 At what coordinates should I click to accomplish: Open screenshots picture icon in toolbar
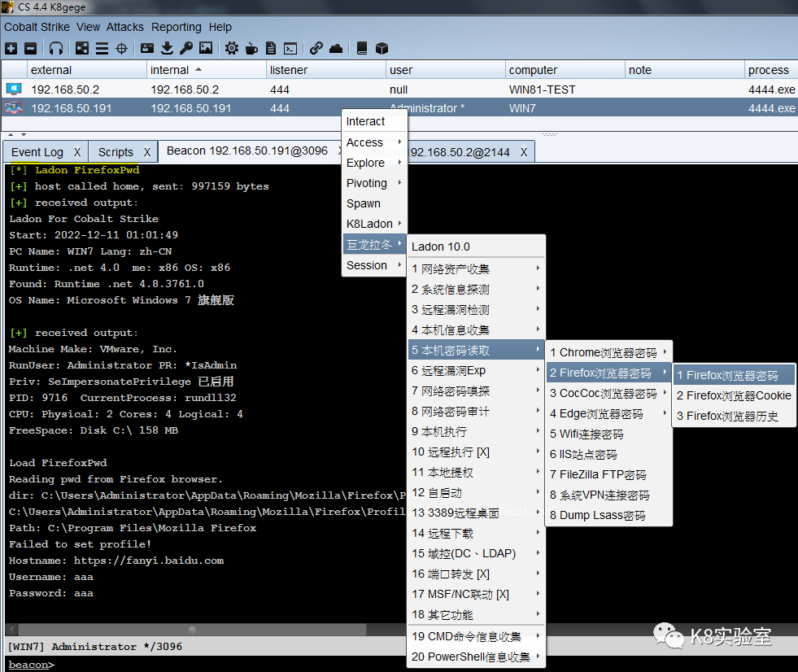point(206,48)
